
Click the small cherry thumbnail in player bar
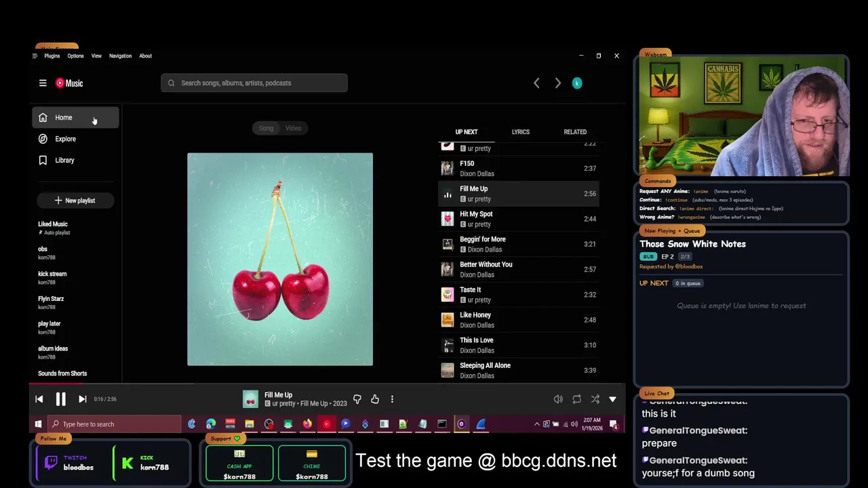click(x=250, y=399)
